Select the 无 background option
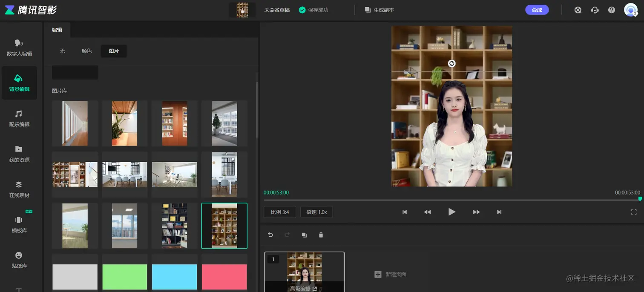Viewport: 644px width, 292px height. 62,51
